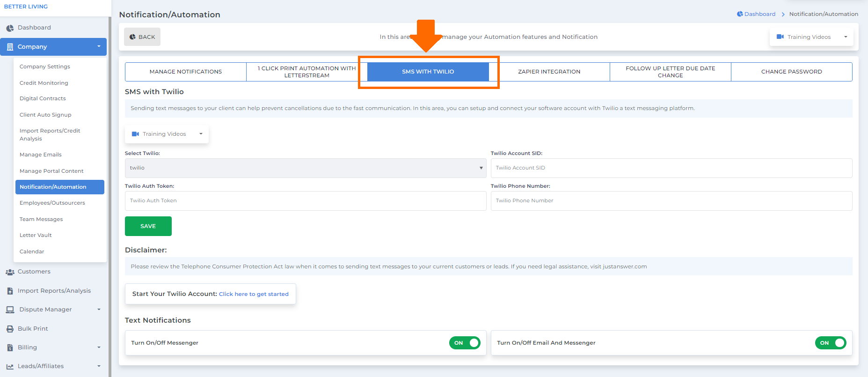Click the Company building icon
868x377 pixels.
pyautogui.click(x=10, y=47)
